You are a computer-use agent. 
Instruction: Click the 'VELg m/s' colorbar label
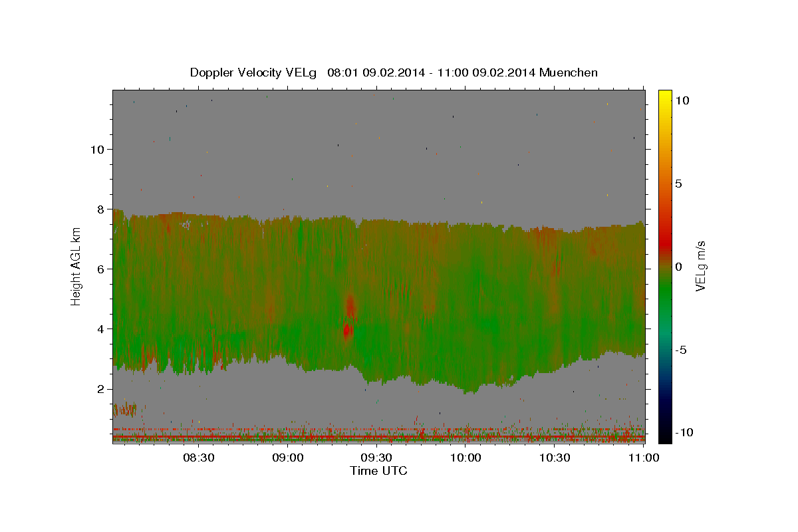pos(701,266)
